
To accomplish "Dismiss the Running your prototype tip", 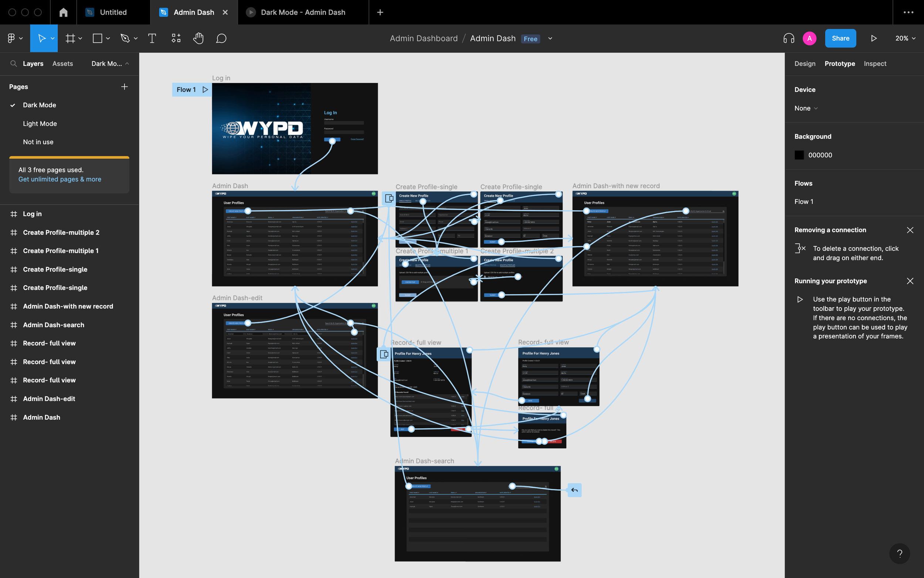I will click(910, 281).
